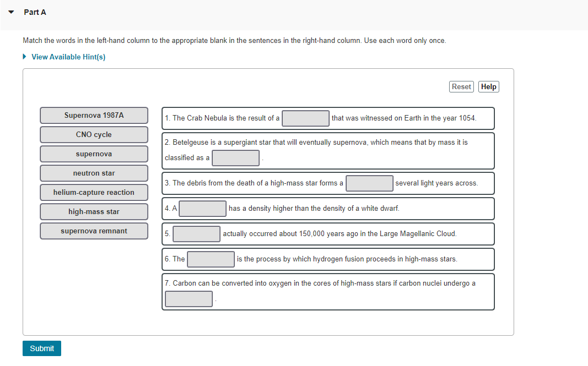Select the 'Supernova 1987A' word tile

click(x=94, y=115)
